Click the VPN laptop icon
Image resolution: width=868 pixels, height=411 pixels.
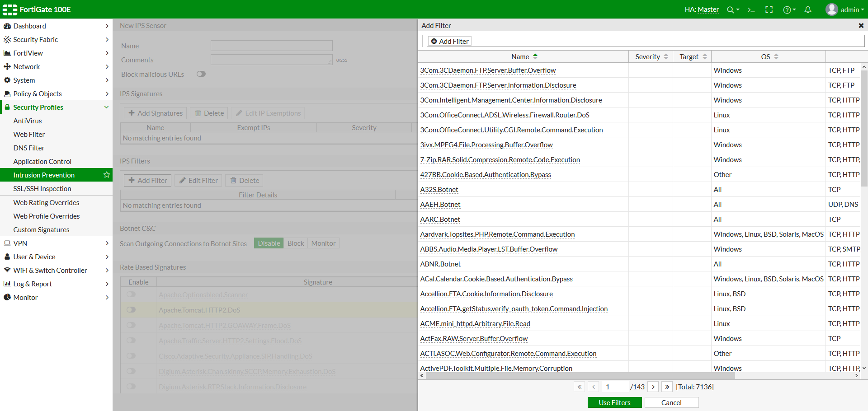(7, 243)
